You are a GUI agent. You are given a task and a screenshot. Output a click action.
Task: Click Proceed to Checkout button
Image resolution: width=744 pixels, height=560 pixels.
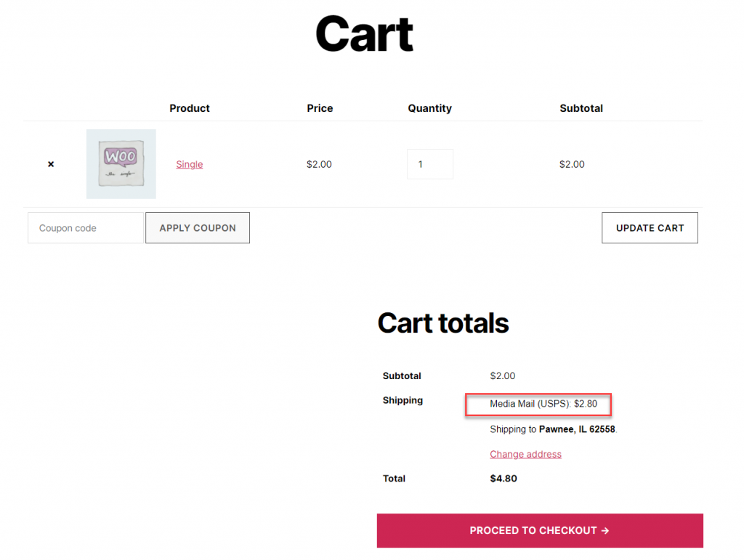click(540, 531)
